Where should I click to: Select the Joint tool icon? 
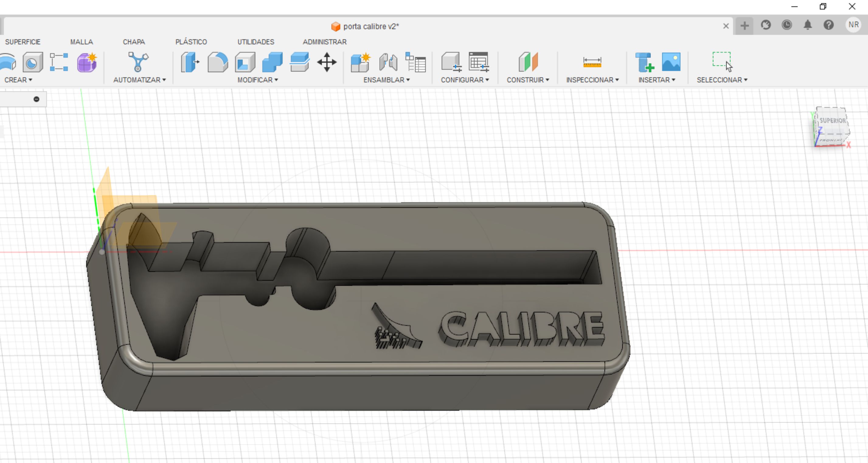(x=388, y=62)
